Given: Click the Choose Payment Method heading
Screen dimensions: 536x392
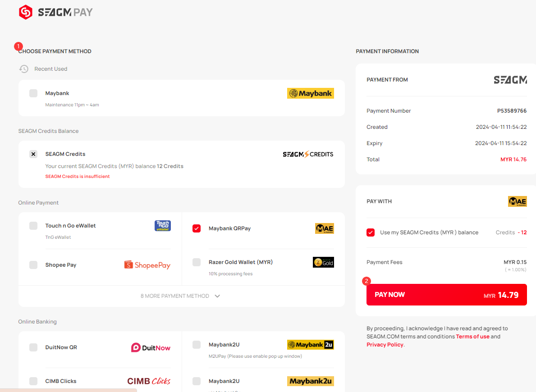Looking at the screenshot, I should click(55, 51).
